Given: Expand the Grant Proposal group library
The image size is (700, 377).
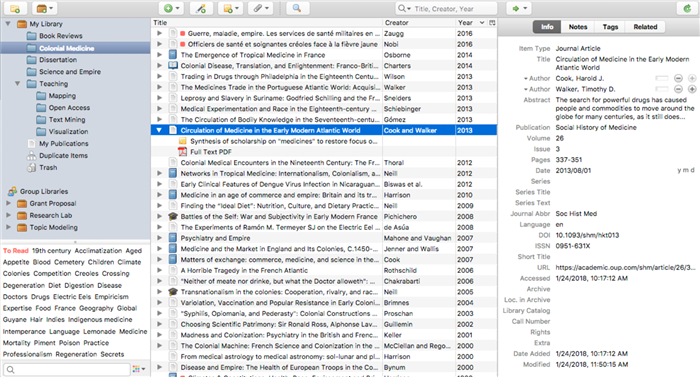Looking at the screenshot, I should pyautogui.click(x=8, y=203).
